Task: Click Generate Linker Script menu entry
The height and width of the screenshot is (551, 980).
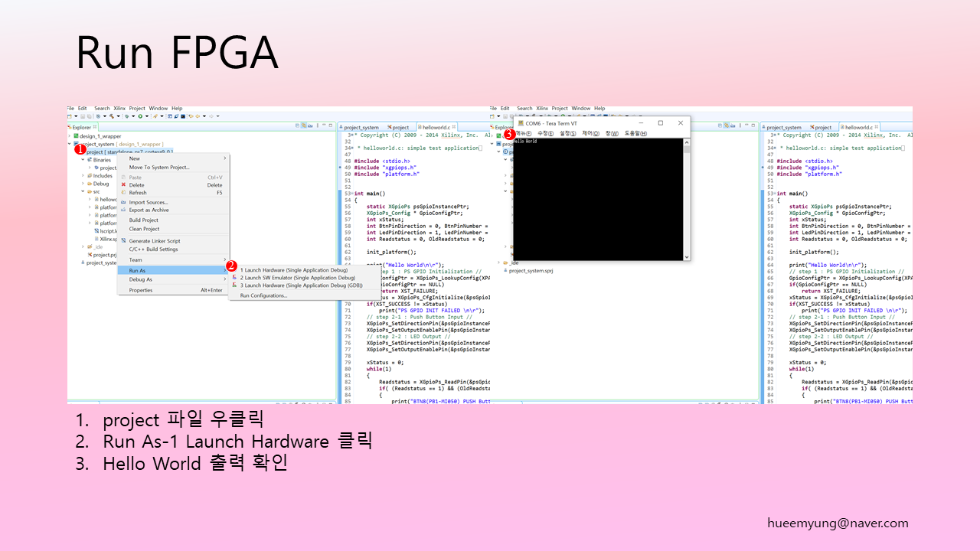Action: [173, 241]
